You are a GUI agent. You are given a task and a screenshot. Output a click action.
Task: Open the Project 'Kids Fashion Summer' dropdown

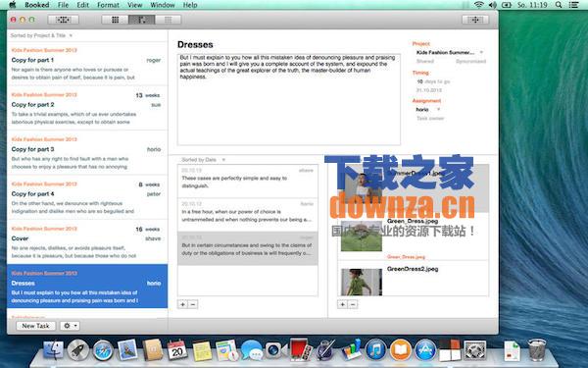point(449,52)
